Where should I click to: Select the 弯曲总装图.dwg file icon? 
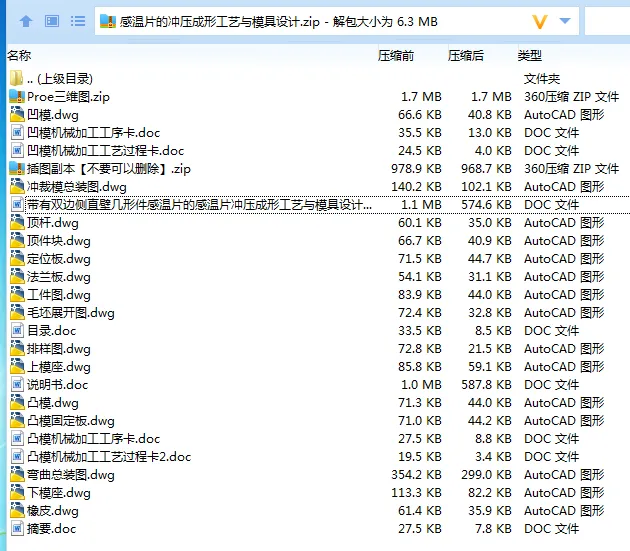click(17, 475)
